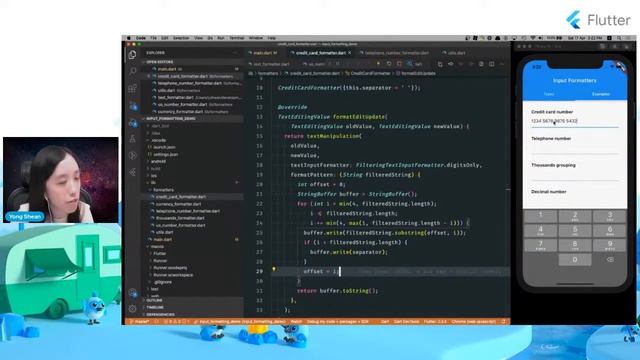Expand the OUTLINE section
Image resolution: width=640 pixels, height=360 pixels.
(x=154, y=300)
